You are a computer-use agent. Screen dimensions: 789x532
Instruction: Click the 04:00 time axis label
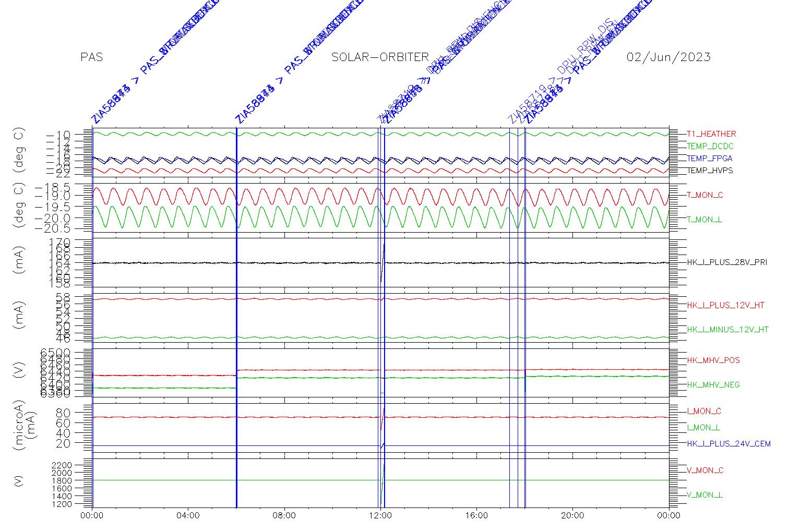point(188,516)
